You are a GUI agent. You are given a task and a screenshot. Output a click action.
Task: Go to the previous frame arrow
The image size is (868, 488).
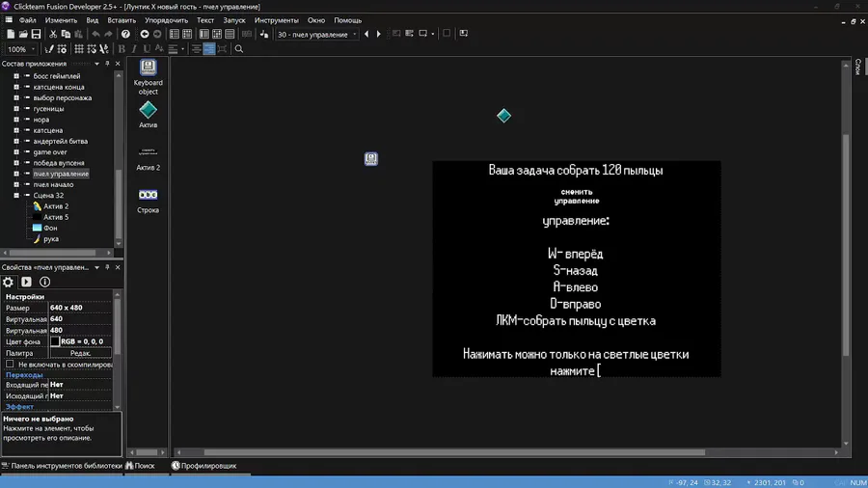point(366,35)
